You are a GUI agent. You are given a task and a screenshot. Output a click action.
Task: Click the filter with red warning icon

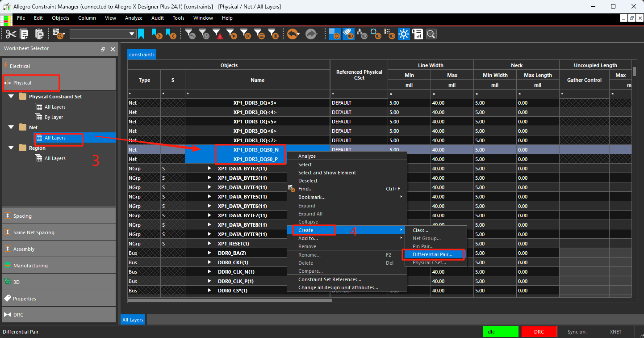pyautogui.click(x=217, y=34)
